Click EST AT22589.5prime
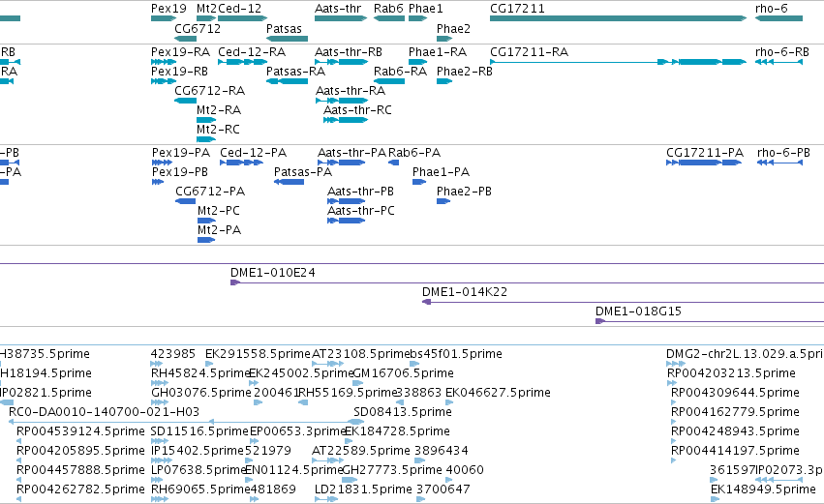The image size is (824, 504). click(361, 451)
